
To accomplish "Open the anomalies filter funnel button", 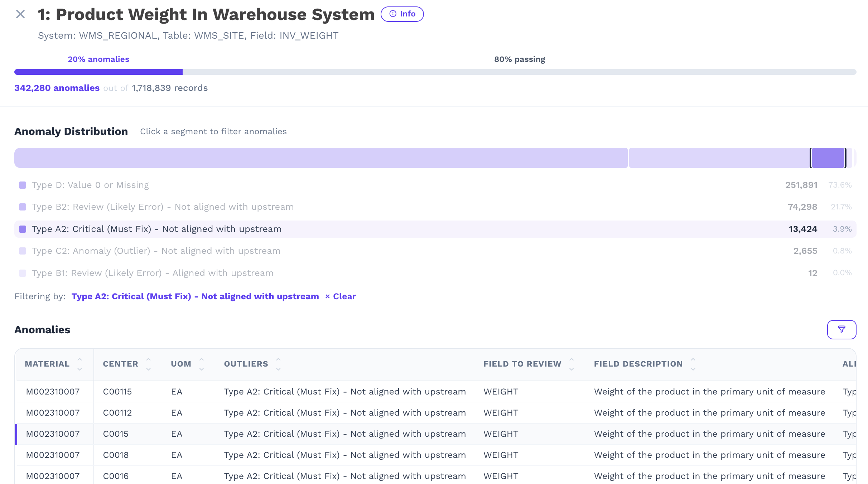I will coord(841,329).
